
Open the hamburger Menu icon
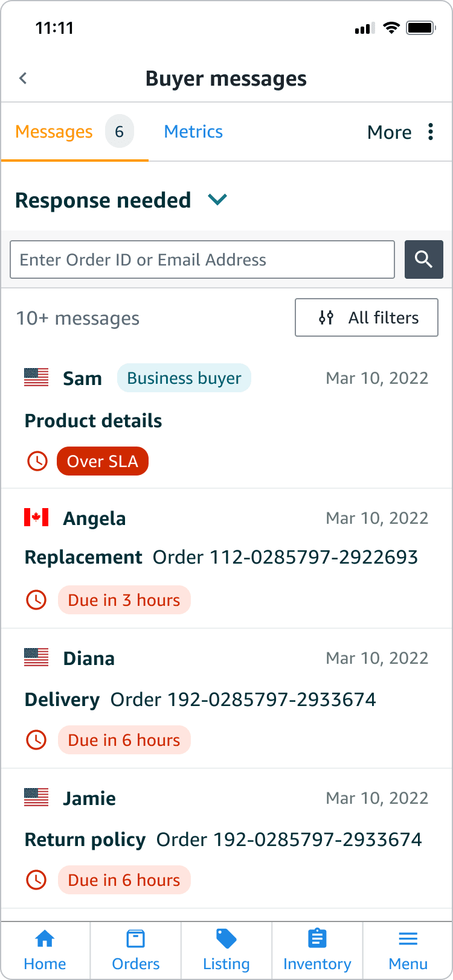408,939
